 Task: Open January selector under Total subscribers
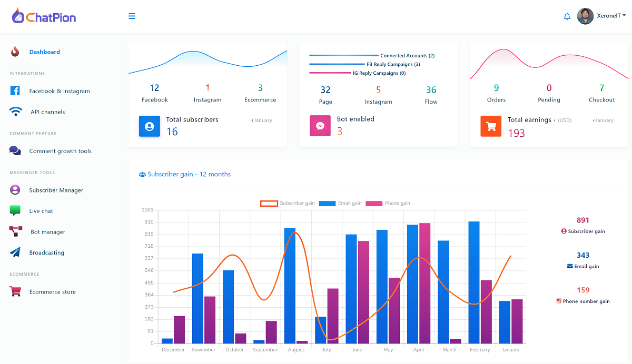tap(262, 120)
